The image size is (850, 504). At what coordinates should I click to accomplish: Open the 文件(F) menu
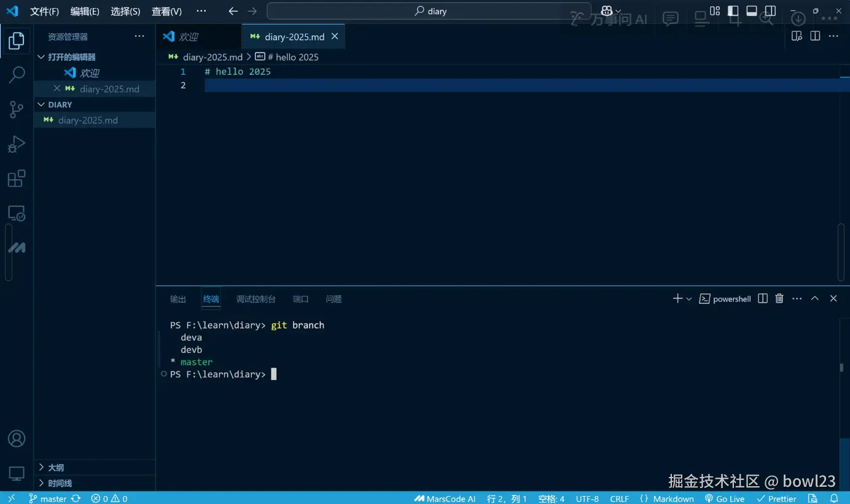coord(44,11)
